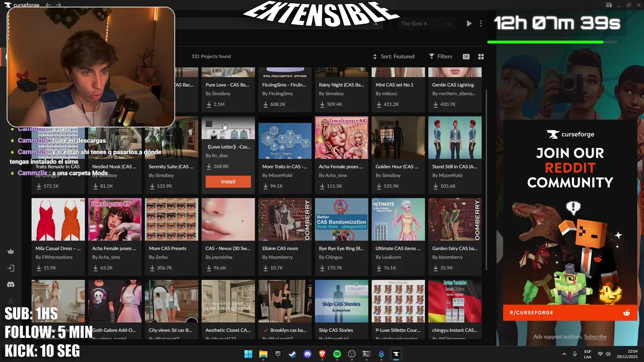The width and height of the screenshot is (644, 362).
Task: Open Bye Bye Eye Ring project title
Action: coord(341,248)
